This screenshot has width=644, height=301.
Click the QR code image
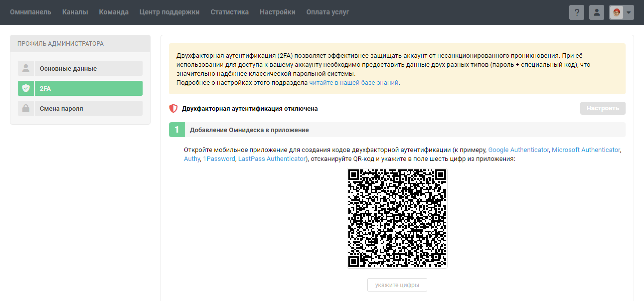(x=397, y=218)
